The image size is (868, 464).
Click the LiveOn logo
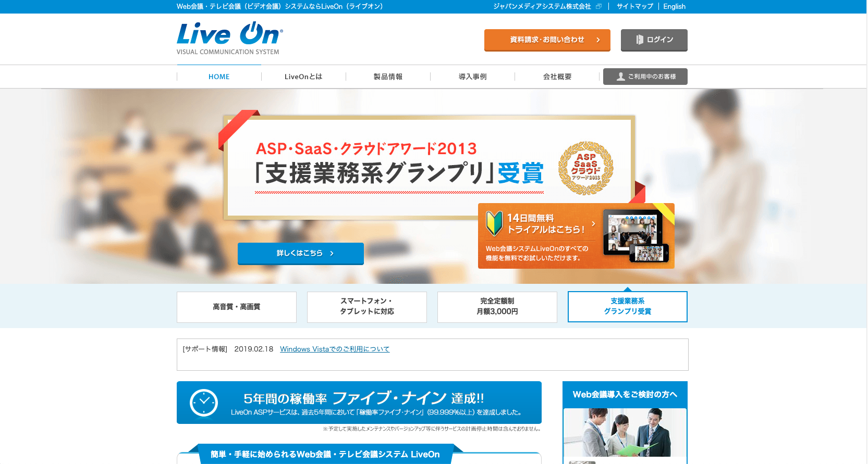(229, 38)
